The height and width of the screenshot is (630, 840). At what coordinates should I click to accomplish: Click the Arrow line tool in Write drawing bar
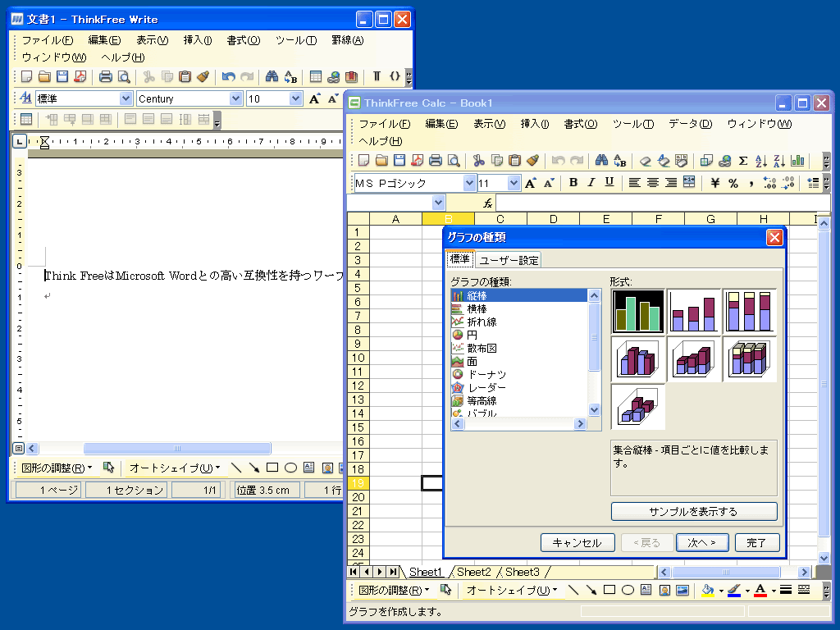pos(254,468)
